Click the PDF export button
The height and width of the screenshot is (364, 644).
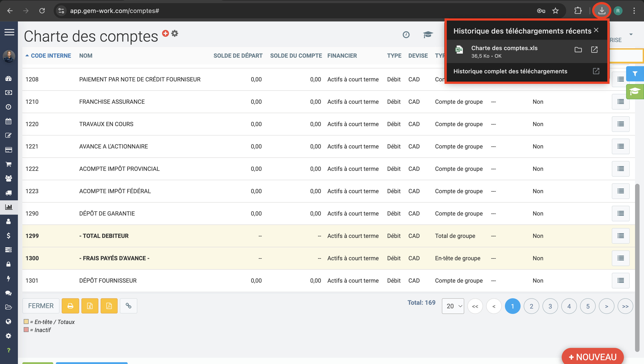(109, 306)
